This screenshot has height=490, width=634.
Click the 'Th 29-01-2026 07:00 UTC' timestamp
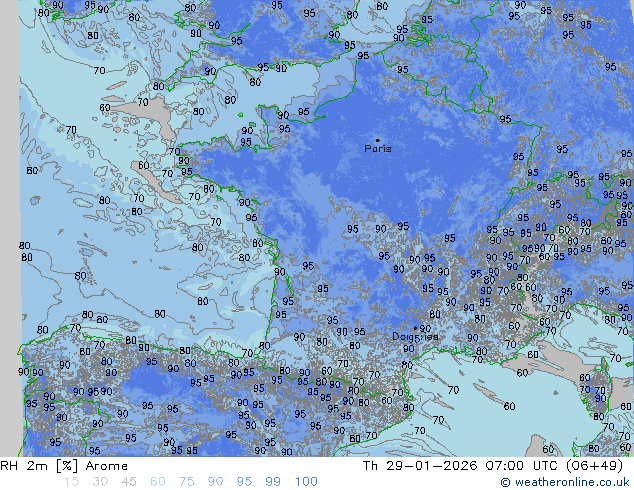coord(461,466)
